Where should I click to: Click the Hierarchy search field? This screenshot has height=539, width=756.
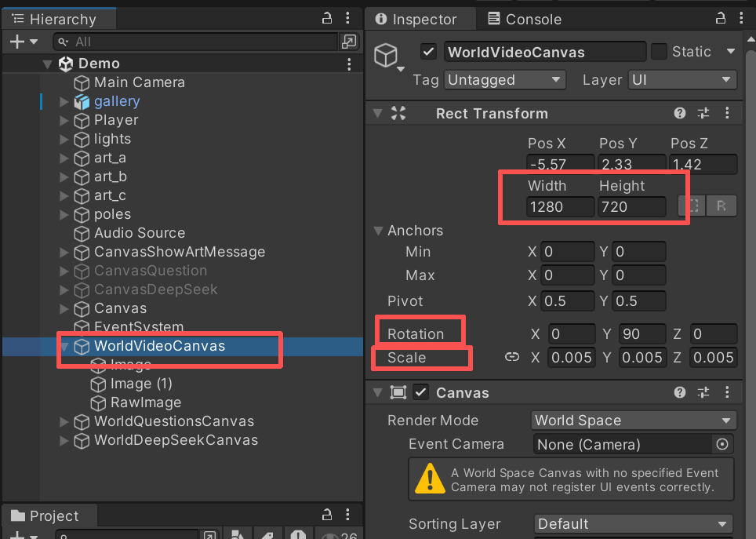point(195,42)
